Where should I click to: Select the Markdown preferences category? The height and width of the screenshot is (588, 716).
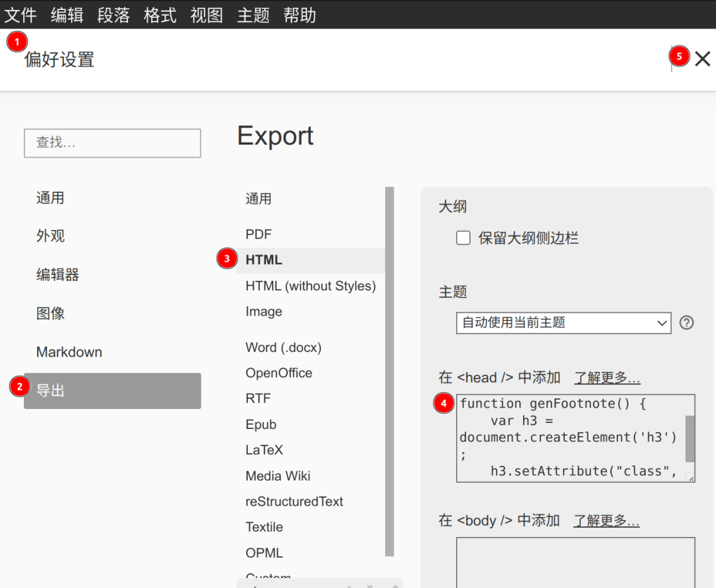tap(69, 352)
